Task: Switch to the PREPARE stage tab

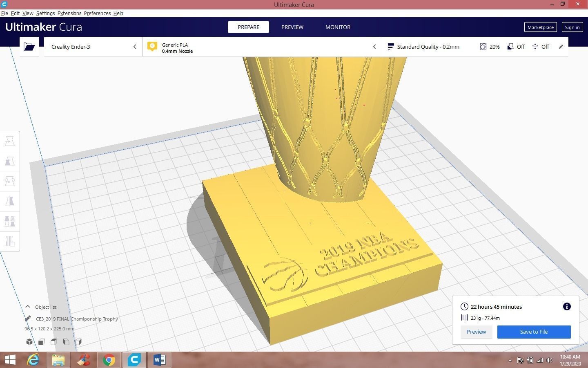Action: (x=248, y=27)
